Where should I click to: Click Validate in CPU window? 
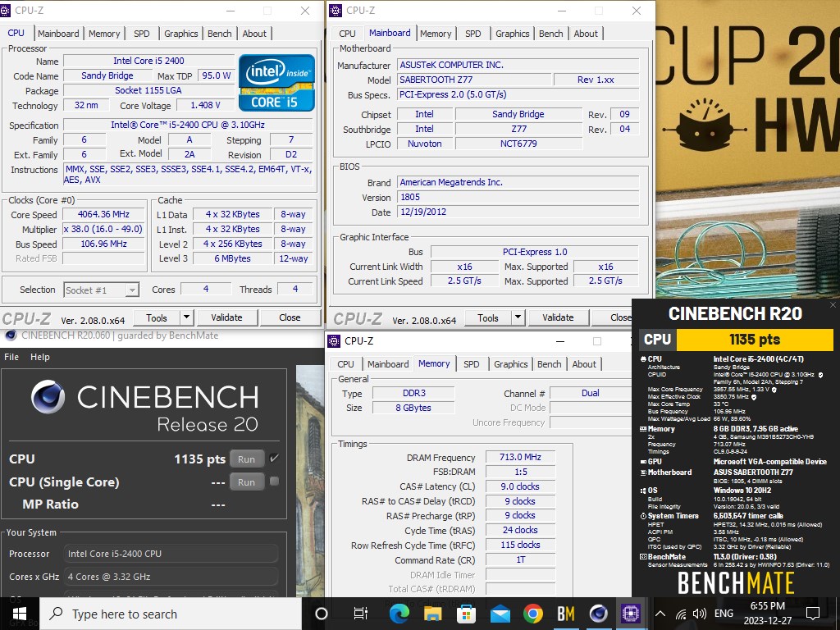[226, 317]
